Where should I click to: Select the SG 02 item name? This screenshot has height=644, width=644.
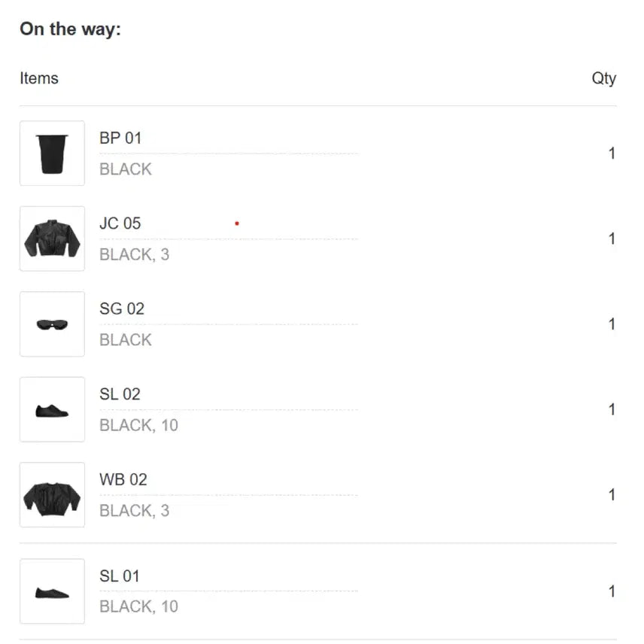click(122, 309)
